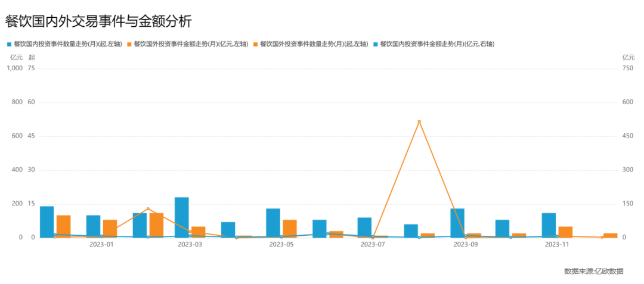The image size is (644, 284).
Task: Click the 2023-11 x-axis label
Action: click(x=558, y=244)
